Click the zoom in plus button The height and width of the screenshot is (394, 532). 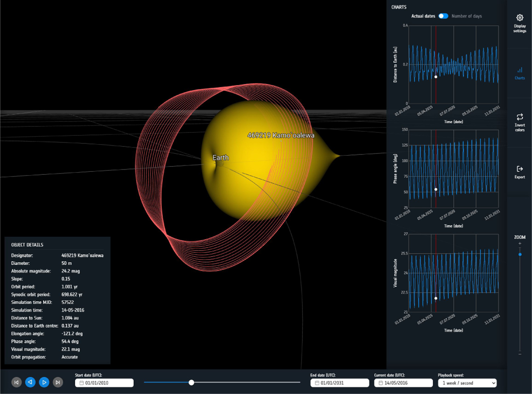coord(520,244)
